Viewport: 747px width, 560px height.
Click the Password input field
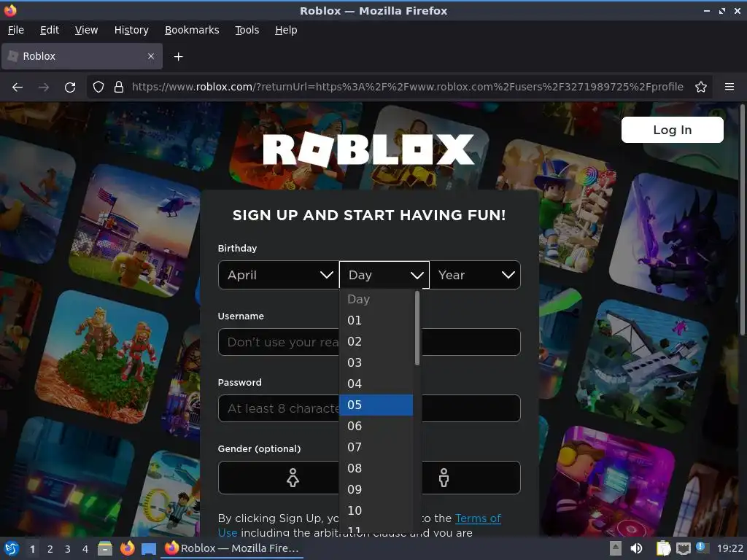pos(369,408)
